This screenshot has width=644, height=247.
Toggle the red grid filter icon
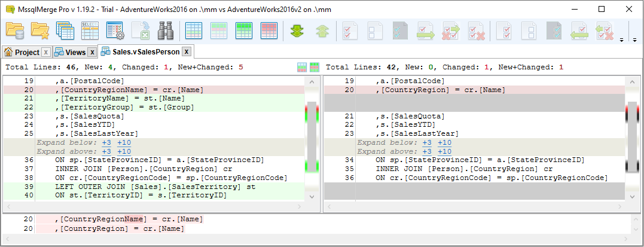[x=269, y=31]
